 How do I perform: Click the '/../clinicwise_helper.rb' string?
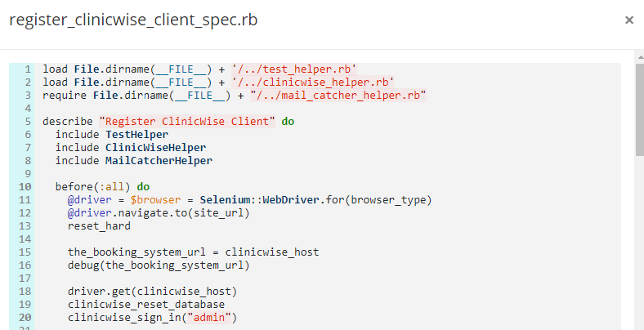pos(313,82)
